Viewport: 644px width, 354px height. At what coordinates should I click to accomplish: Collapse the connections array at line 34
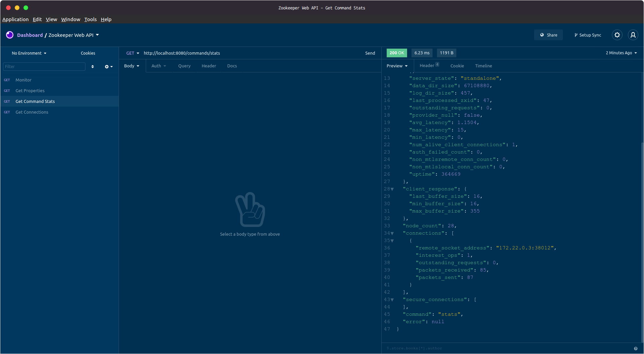point(392,233)
